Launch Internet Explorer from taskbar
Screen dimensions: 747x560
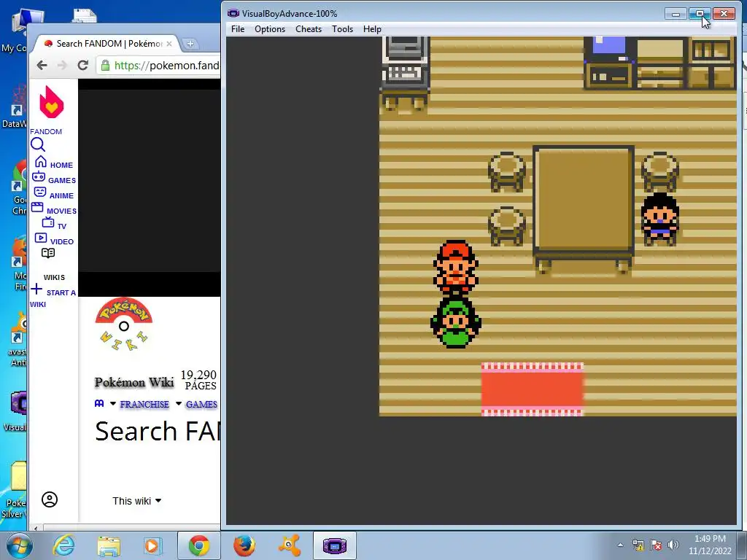point(64,545)
